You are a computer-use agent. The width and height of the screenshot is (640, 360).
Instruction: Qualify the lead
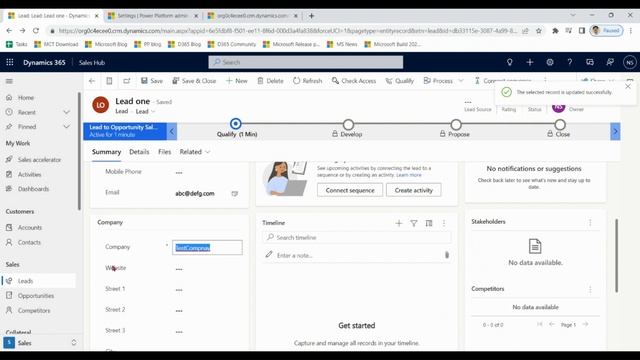400,81
